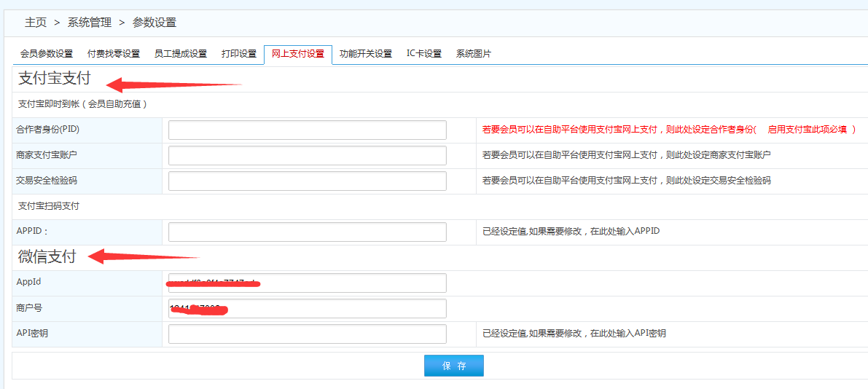Switch to the 付费找零设置 tab
The height and width of the screenshot is (389, 868).
113,54
